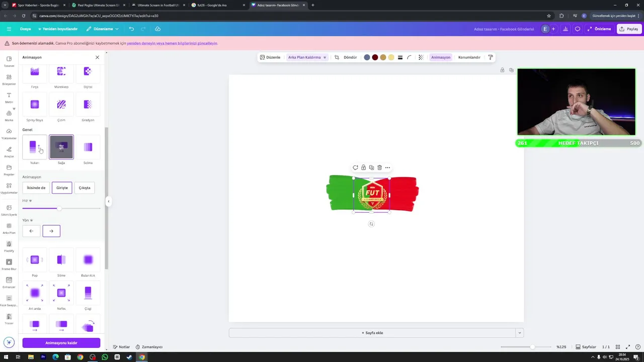The image size is (644, 362).
Task: Click the Önizleme preview button
Action: [x=599, y=29]
